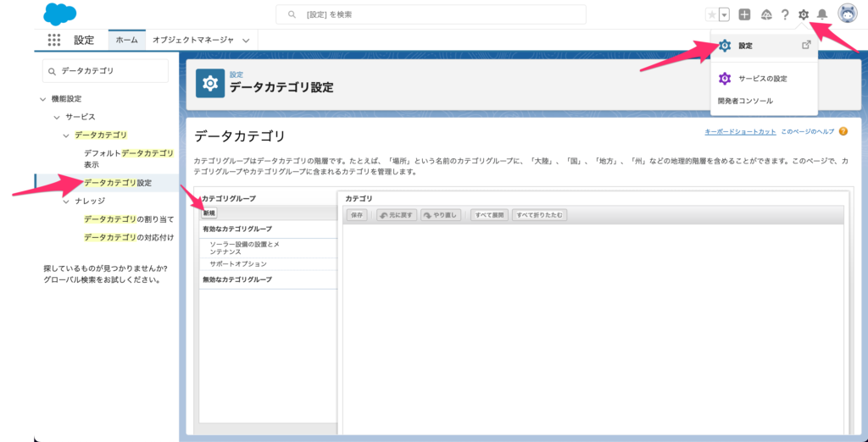Choose サービスの設定 in the gear menu
Screen dimensions: 868x442
762,79
